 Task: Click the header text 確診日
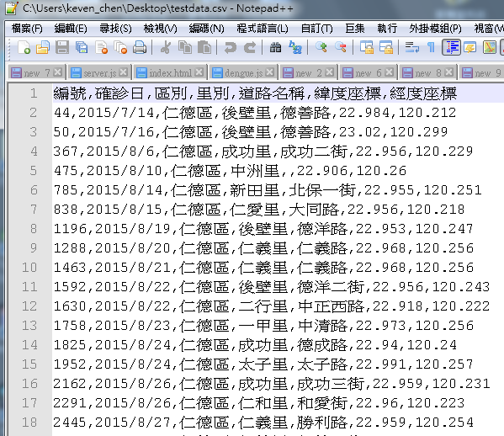pyautogui.click(x=119, y=94)
